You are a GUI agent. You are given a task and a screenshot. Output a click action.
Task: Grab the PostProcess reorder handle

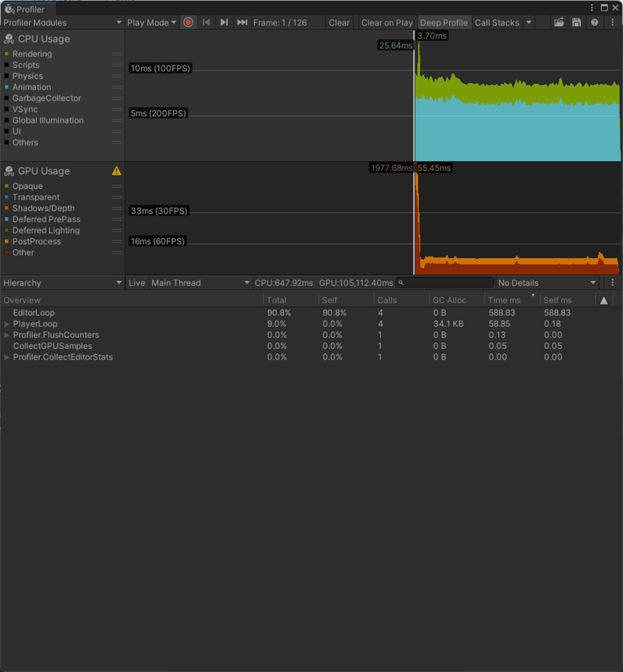[x=117, y=241]
